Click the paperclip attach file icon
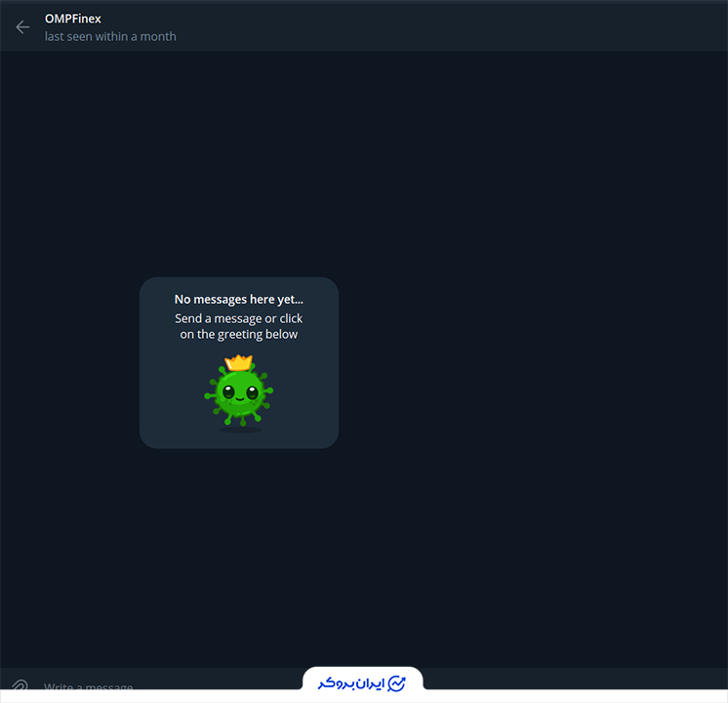 (x=20, y=684)
